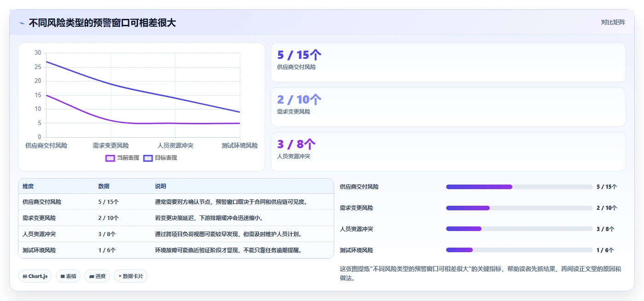
Task: Click the 需求变更风险 progress bar
Action: [519, 208]
